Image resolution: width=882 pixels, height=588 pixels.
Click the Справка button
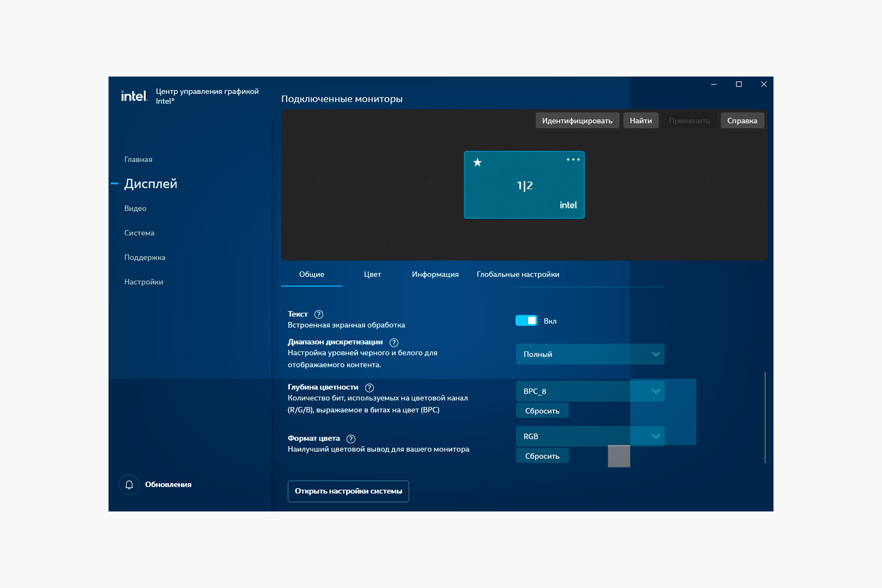point(742,121)
